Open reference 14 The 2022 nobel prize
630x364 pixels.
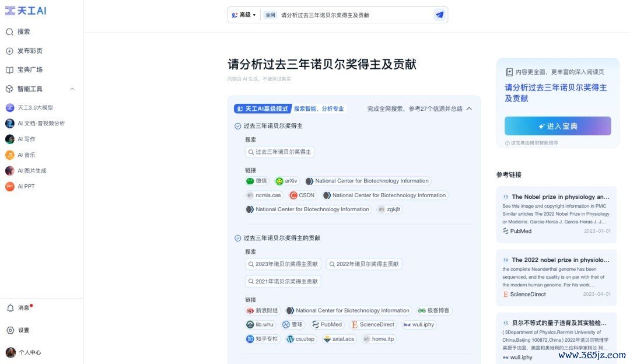(556, 278)
